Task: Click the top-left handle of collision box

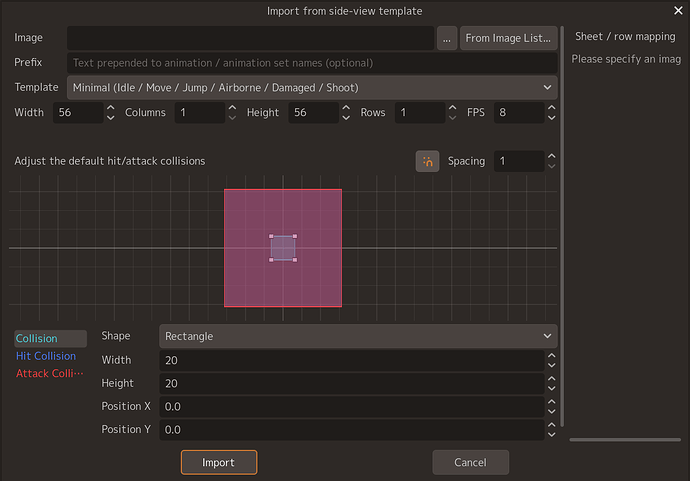Action: point(271,236)
